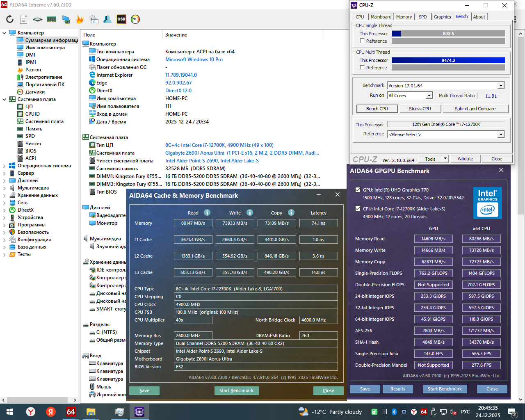
Task: Tick the CPU Multi Thread Reference checkbox
Action: [x=362, y=68]
